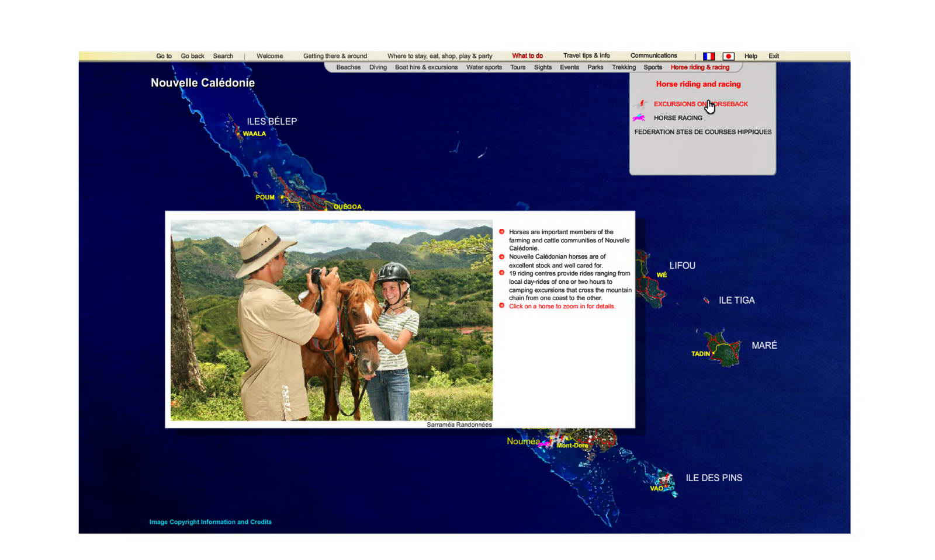The width and height of the screenshot is (935, 560).
Task: Open the Communications menu
Action: (653, 55)
